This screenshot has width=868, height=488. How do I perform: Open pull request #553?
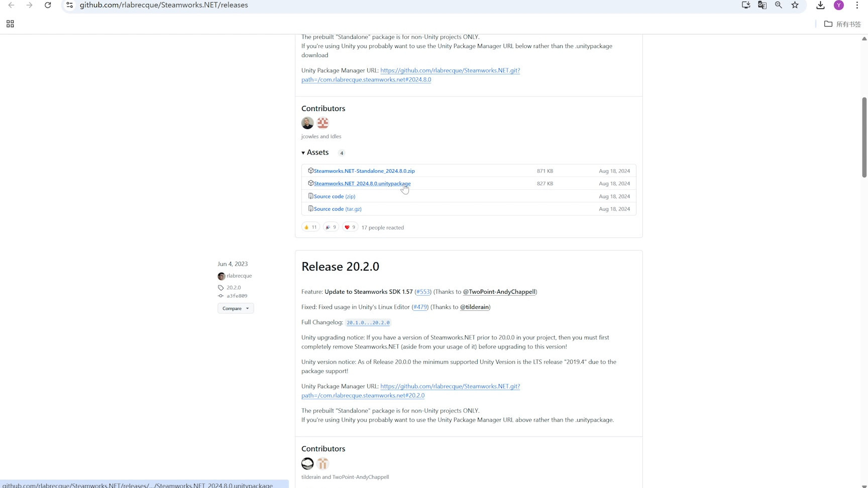click(423, 292)
